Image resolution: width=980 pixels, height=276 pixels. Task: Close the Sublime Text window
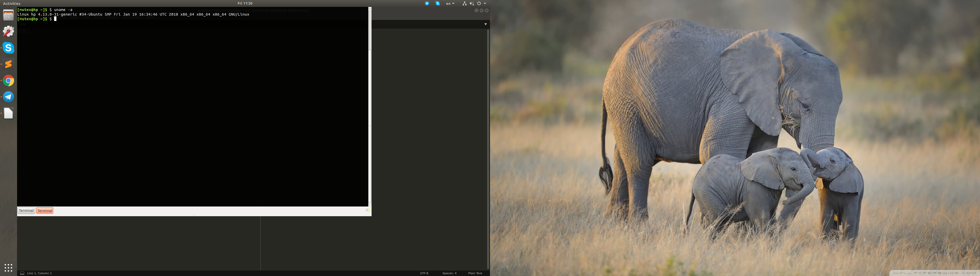click(487, 11)
